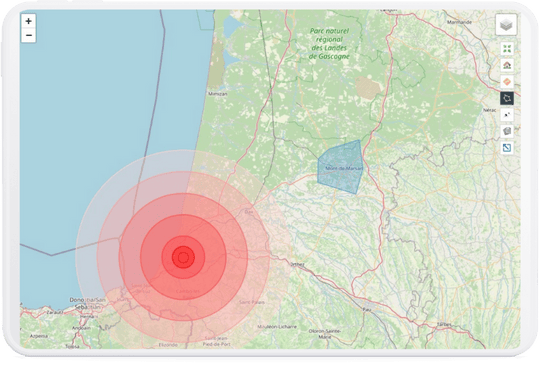Open the map layers selector
The image size is (540, 366).
pyautogui.click(x=506, y=25)
